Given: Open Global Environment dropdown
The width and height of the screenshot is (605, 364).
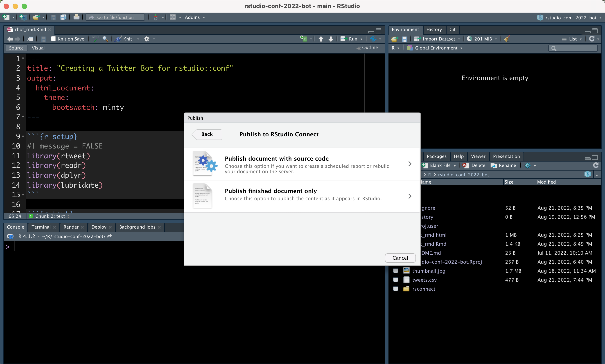Looking at the screenshot, I should [x=435, y=48].
